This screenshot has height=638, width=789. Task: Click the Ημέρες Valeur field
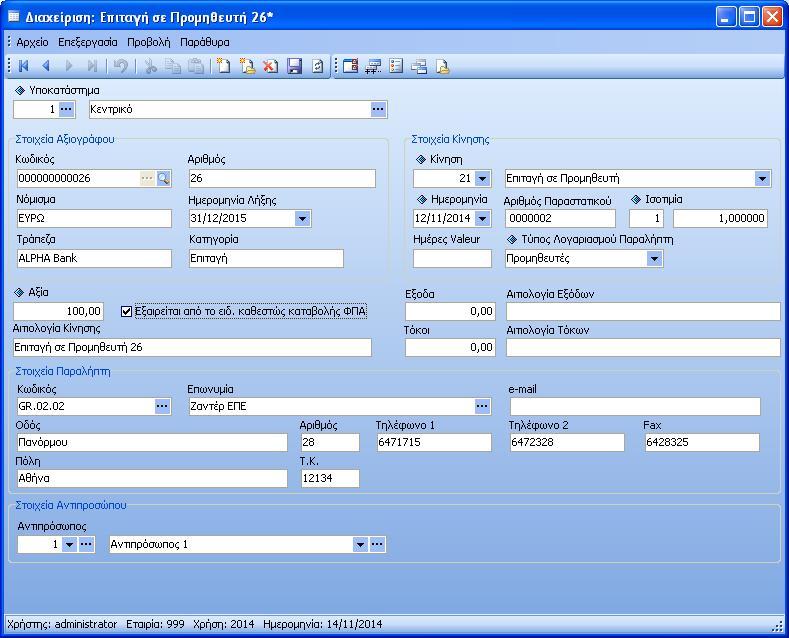[452, 259]
